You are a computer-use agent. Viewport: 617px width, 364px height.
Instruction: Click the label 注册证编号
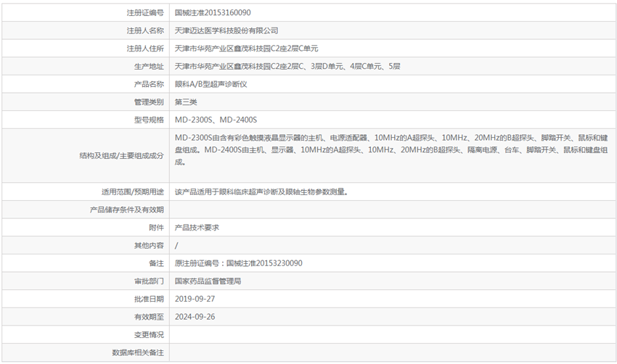(144, 12)
